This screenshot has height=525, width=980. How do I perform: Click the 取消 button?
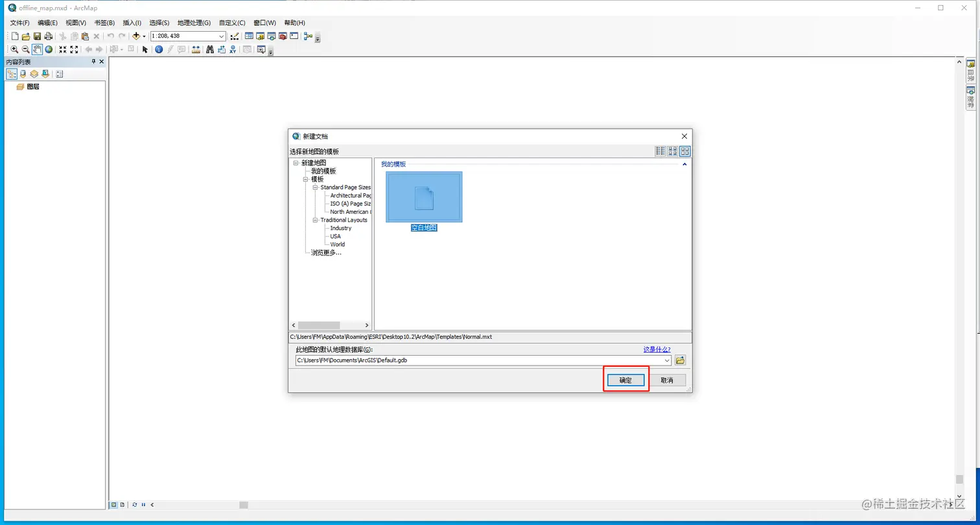[667, 380]
